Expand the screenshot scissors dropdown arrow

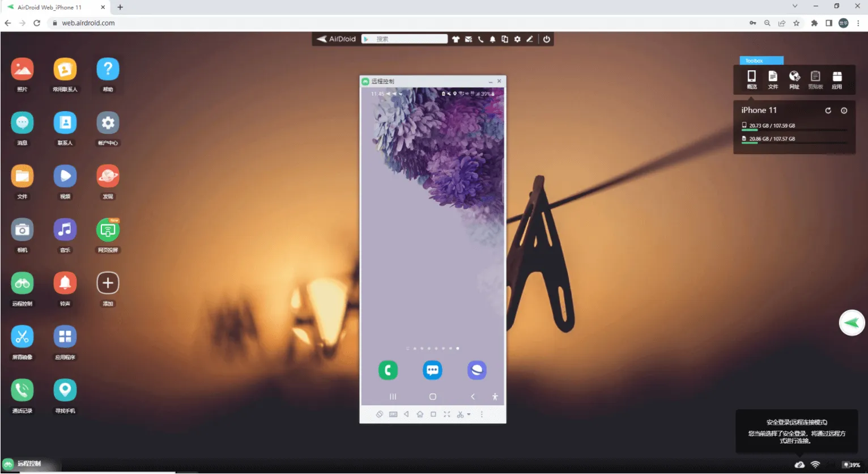click(469, 414)
